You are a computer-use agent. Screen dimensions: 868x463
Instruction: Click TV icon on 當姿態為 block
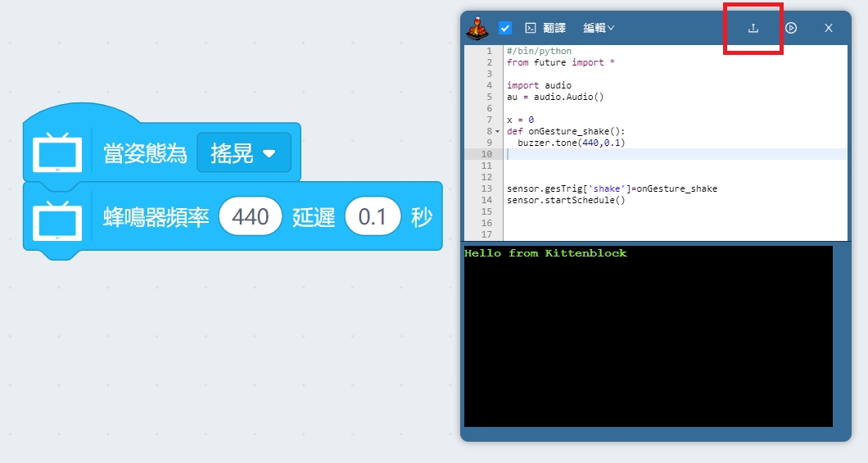point(57,152)
